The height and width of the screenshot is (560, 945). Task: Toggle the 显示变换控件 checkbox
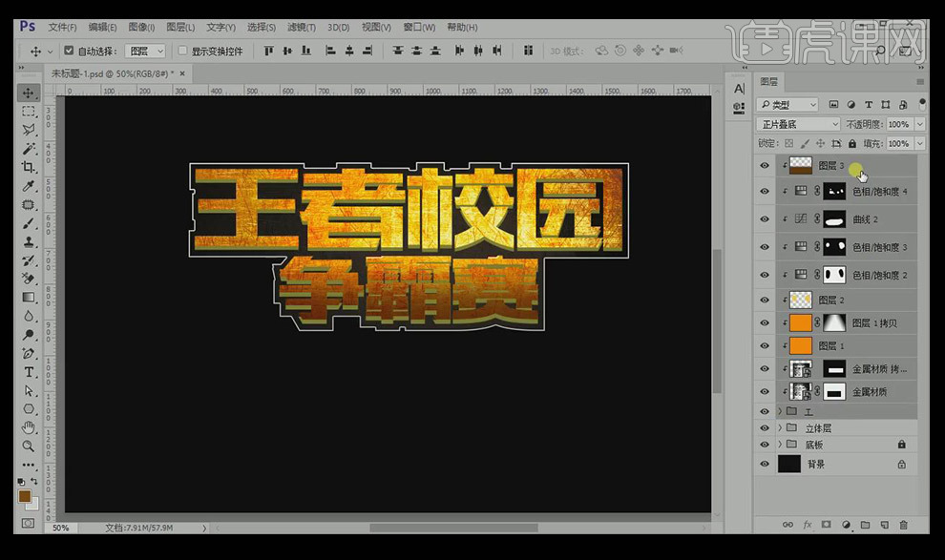[182, 52]
